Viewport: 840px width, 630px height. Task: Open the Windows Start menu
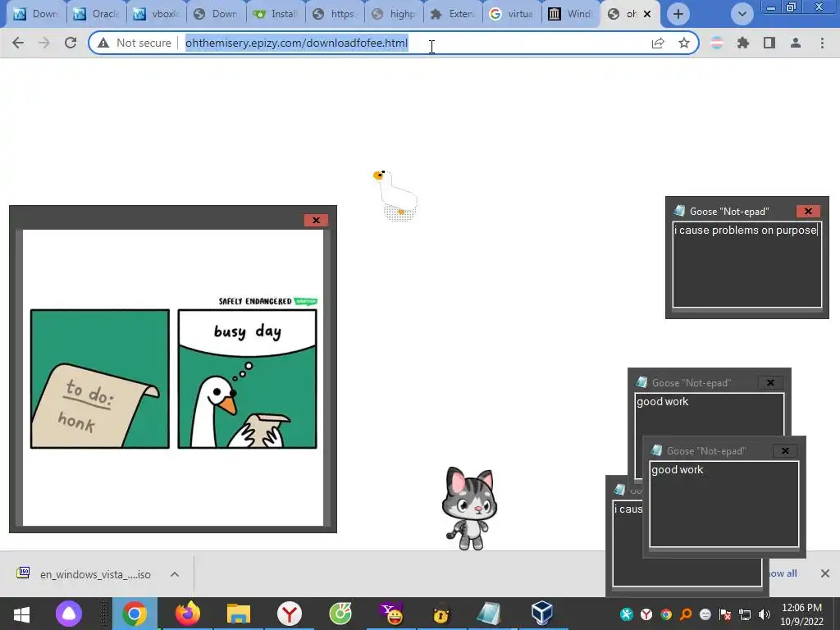click(x=21, y=614)
